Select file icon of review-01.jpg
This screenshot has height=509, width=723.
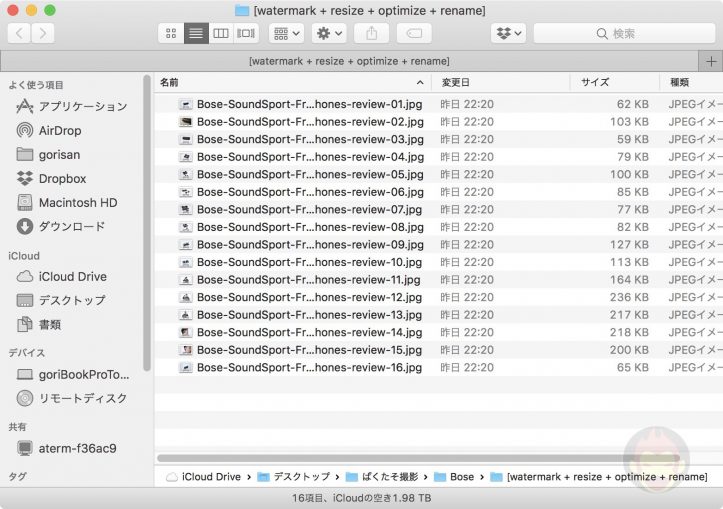[185, 105]
